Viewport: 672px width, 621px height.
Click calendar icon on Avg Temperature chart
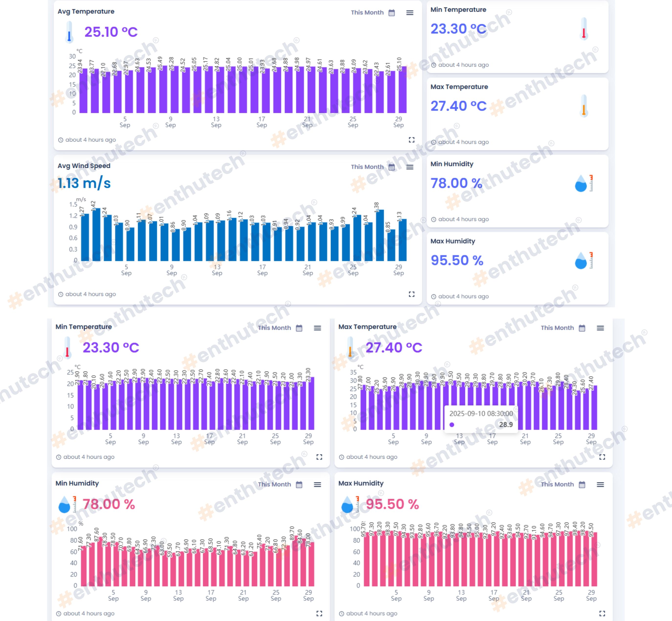[391, 13]
